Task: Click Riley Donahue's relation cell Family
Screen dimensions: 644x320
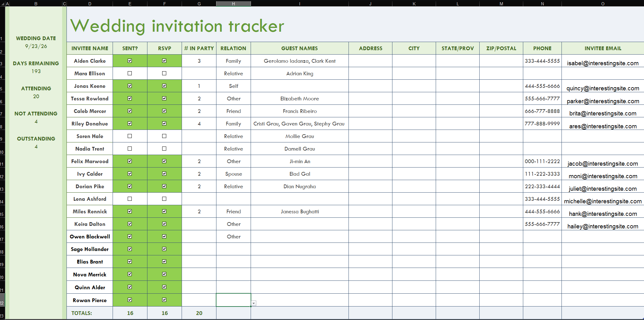Action: (x=233, y=124)
